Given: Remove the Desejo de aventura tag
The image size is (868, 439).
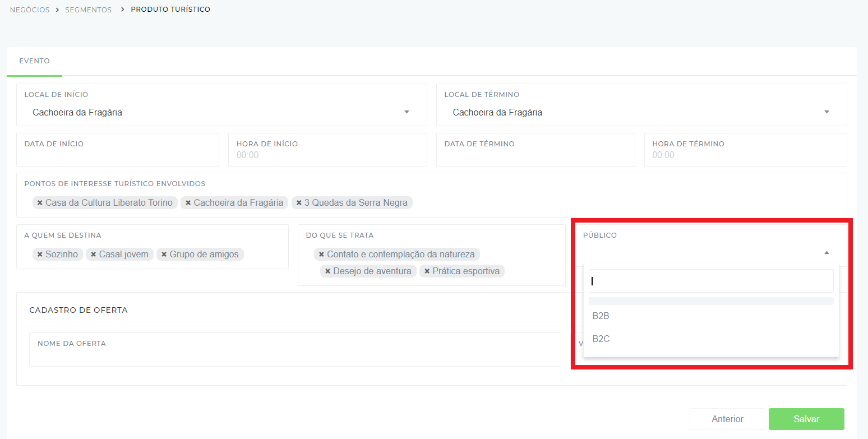Looking at the screenshot, I should click(x=327, y=271).
